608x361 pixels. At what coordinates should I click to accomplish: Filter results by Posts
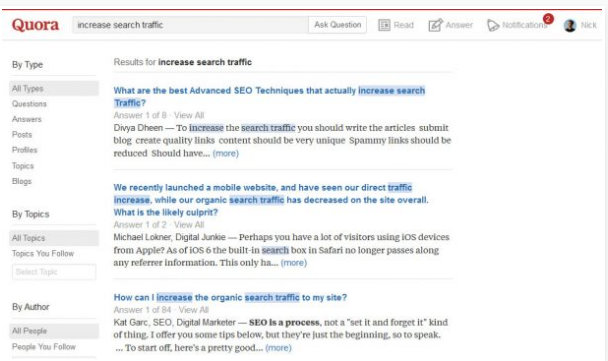[x=22, y=135]
